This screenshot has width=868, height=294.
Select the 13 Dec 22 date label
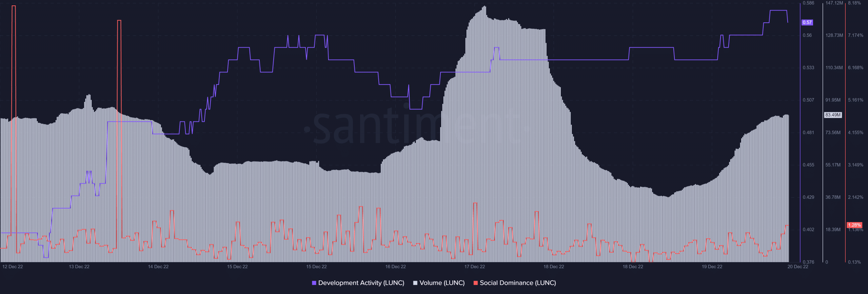[79, 267]
